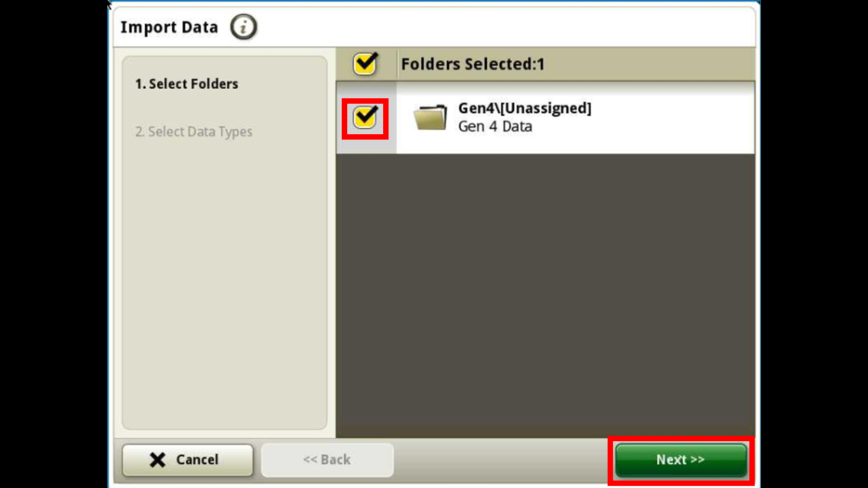Open the Import Data info icon
The height and width of the screenshot is (488, 868).
click(243, 28)
